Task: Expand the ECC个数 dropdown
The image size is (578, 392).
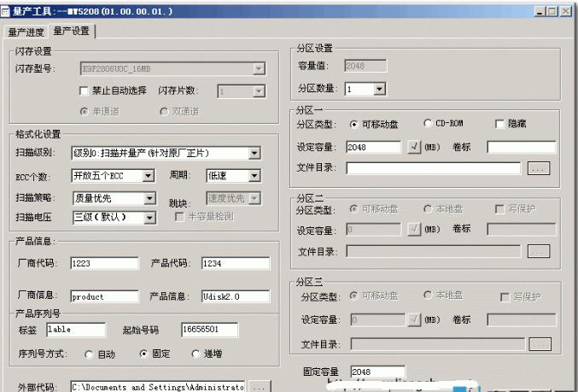Action: 149,176
